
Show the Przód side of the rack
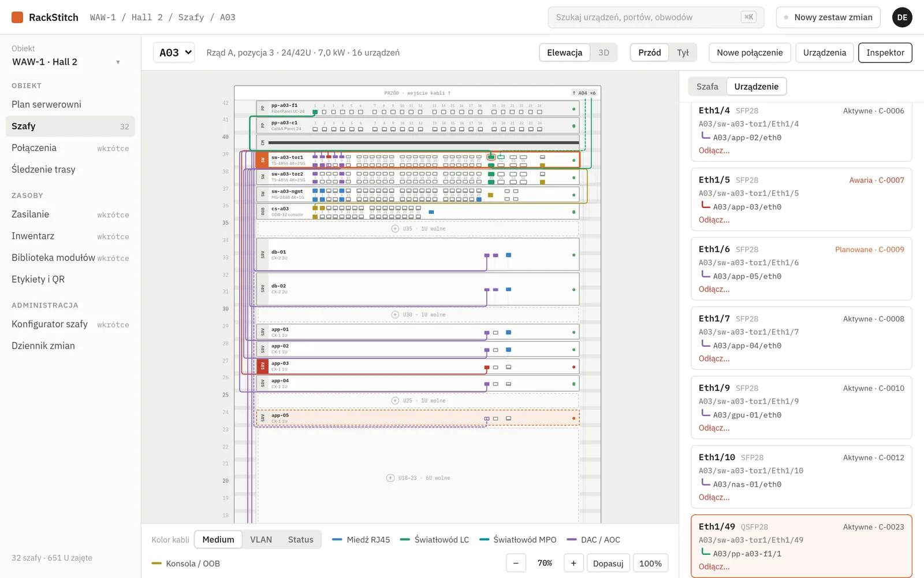[650, 53]
